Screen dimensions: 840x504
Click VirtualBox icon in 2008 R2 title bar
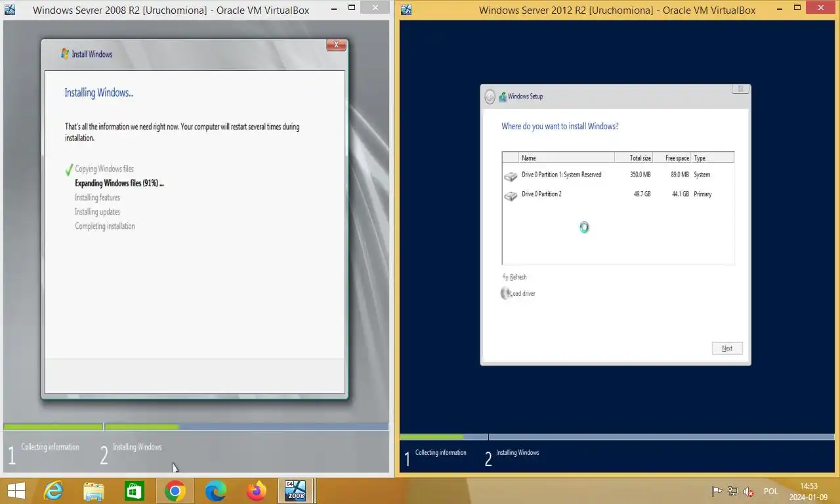click(x=10, y=10)
